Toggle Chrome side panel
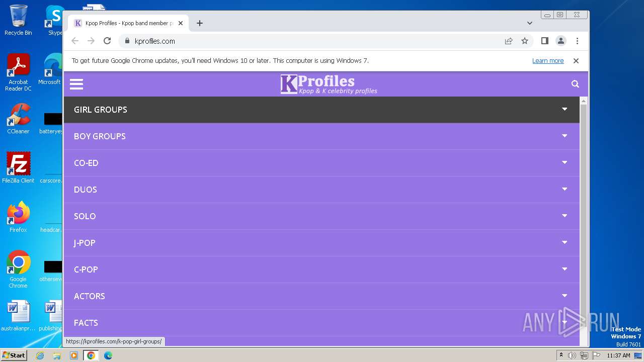644x362 pixels. click(544, 41)
